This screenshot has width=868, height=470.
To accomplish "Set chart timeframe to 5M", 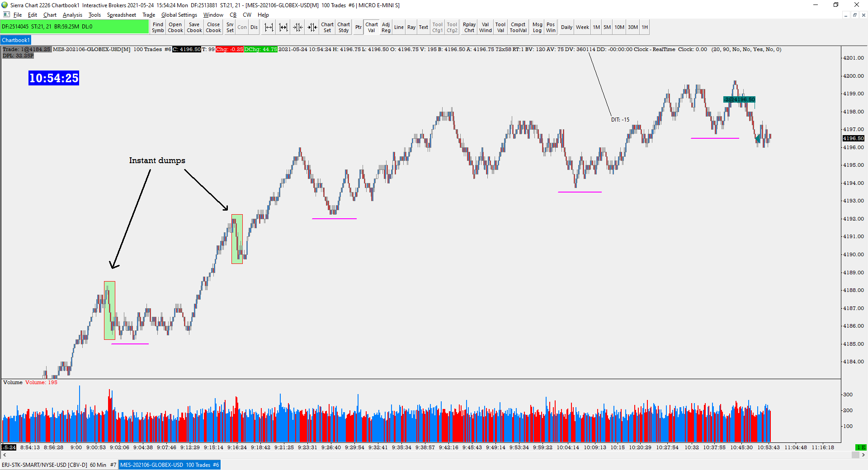I will pyautogui.click(x=607, y=27).
